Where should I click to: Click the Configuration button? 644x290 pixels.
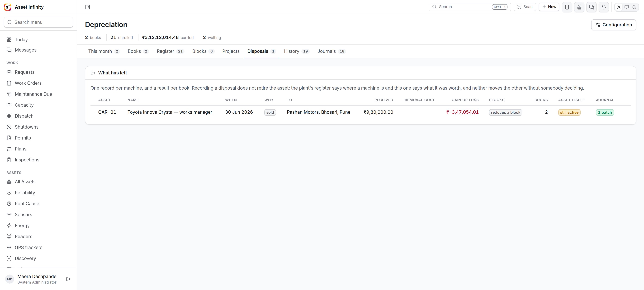(614, 25)
